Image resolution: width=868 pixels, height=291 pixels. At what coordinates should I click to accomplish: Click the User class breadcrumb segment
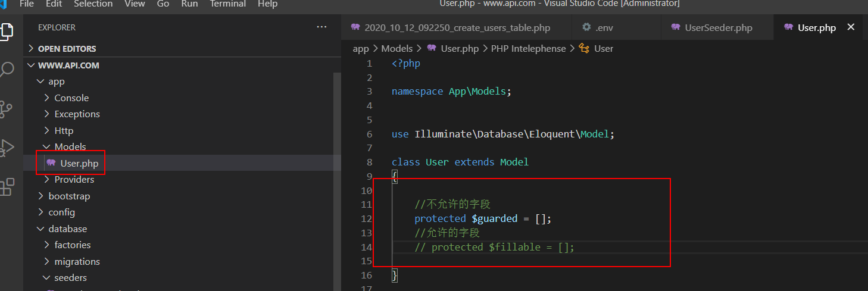(x=604, y=49)
